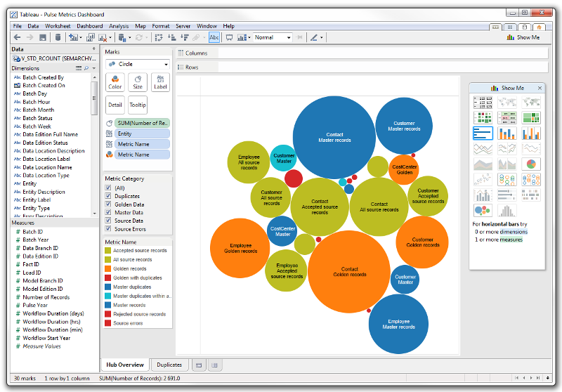Toggle the (All) Metric Category checkbox

pyautogui.click(x=108, y=188)
